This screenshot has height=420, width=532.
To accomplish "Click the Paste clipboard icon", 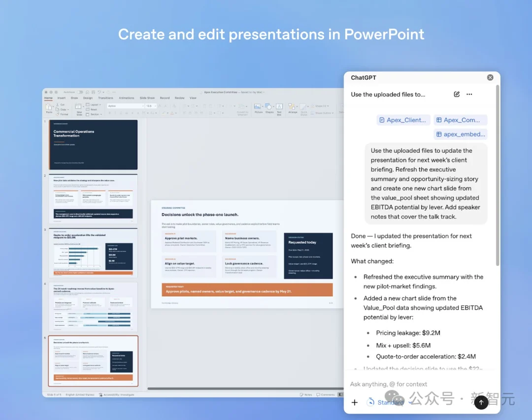I will pos(49,108).
